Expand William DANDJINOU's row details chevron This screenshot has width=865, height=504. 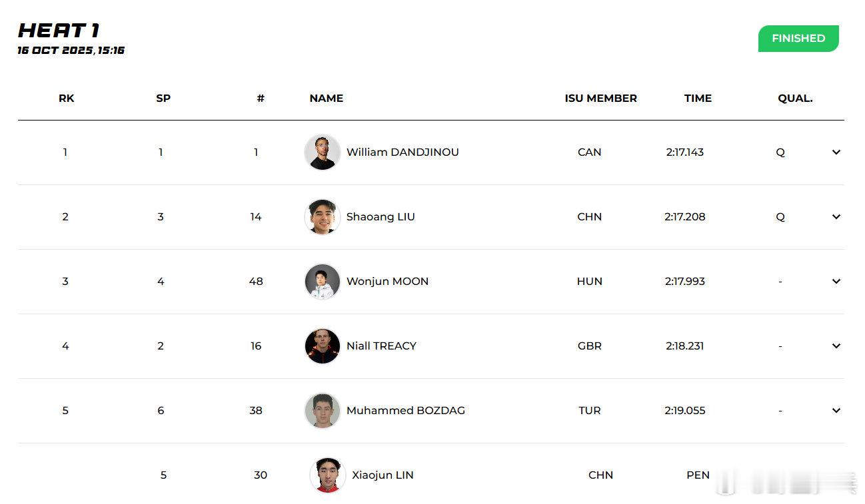pyautogui.click(x=836, y=152)
